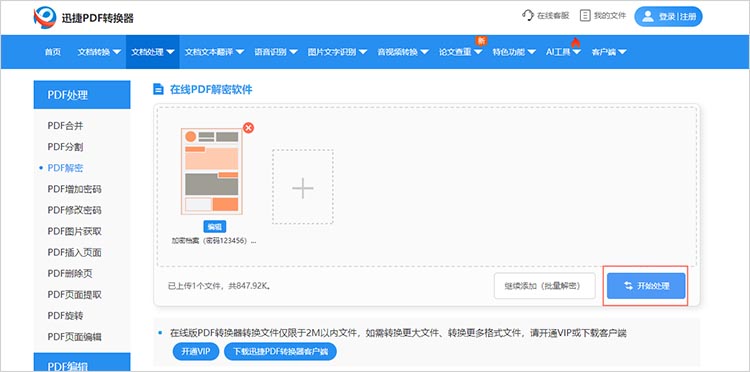
Task: Expand the 论文查重 dropdown arrow
Action: click(x=478, y=52)
